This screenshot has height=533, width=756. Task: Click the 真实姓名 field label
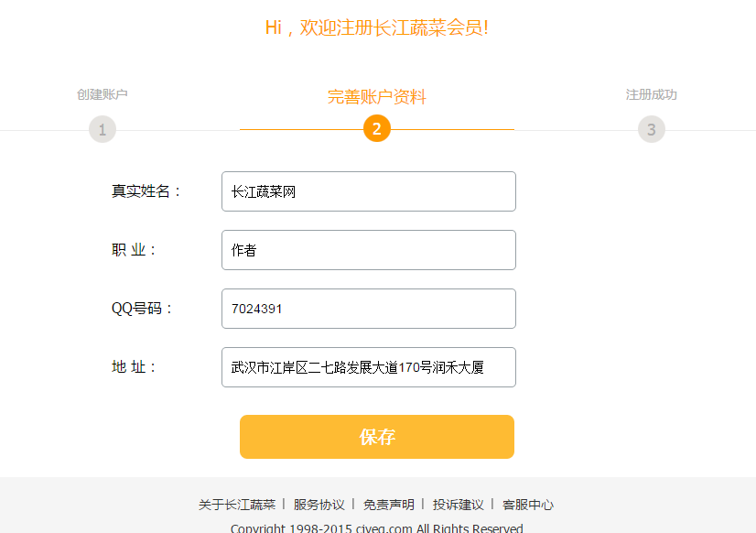click(146, 191)
